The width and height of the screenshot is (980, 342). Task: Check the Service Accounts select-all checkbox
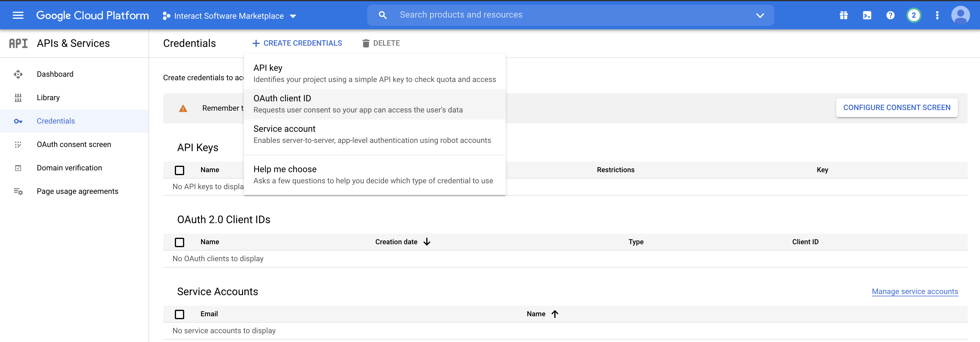pos(179,314)
